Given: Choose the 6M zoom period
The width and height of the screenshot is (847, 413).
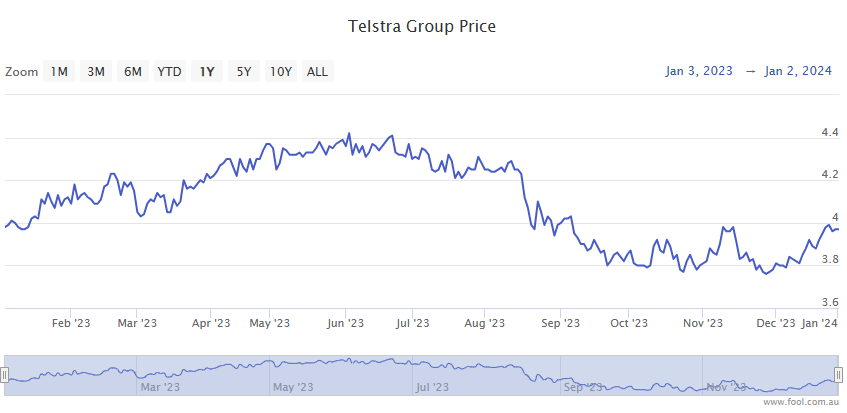Looking at the screenshot, I should [132, 71].
